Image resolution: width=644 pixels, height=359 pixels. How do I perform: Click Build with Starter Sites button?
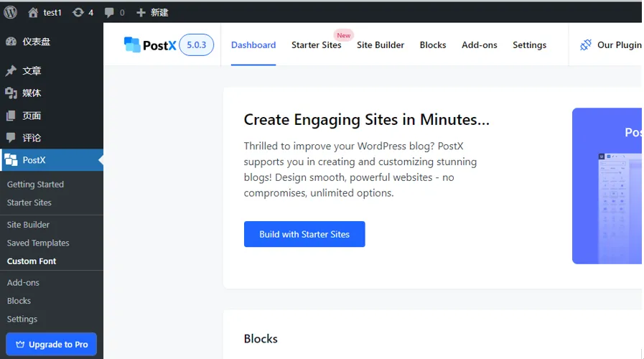(304, 234)
